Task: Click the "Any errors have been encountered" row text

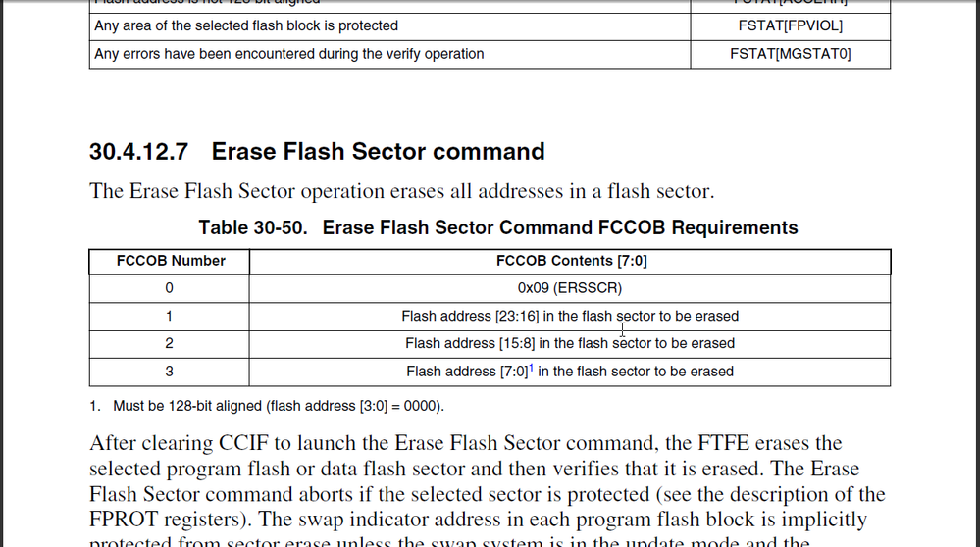Action: coord(288,54)
